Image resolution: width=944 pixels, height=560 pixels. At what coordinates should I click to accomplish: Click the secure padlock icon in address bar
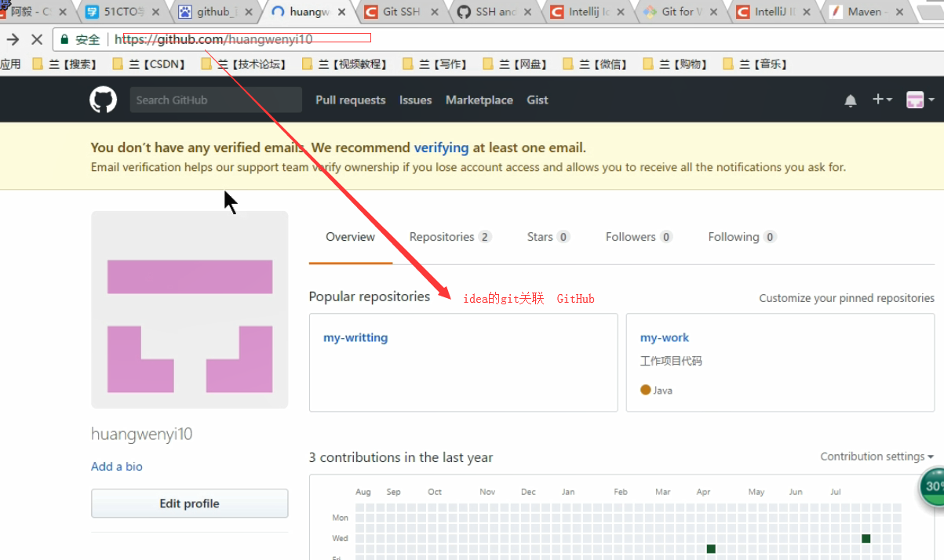65,39
